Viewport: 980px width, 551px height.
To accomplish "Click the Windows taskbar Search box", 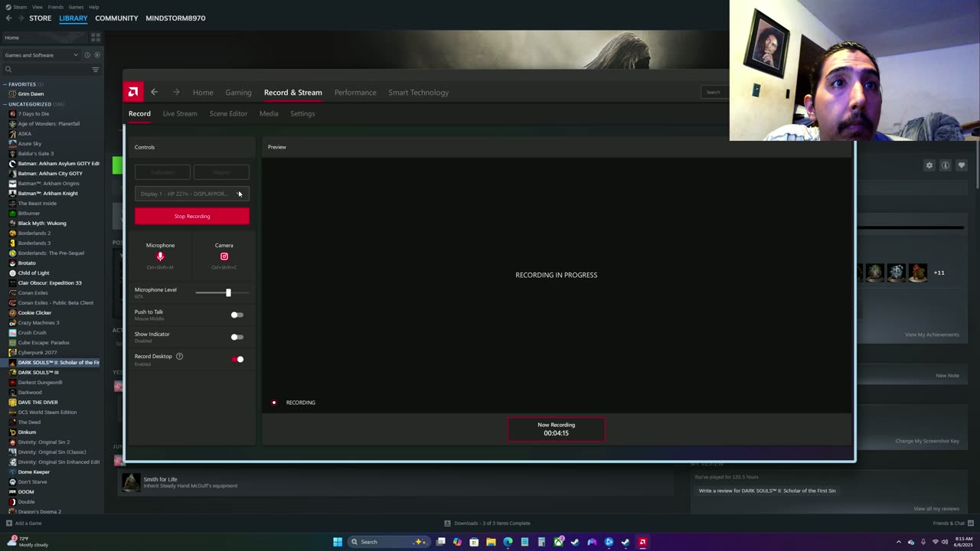I will pos(389,542).
